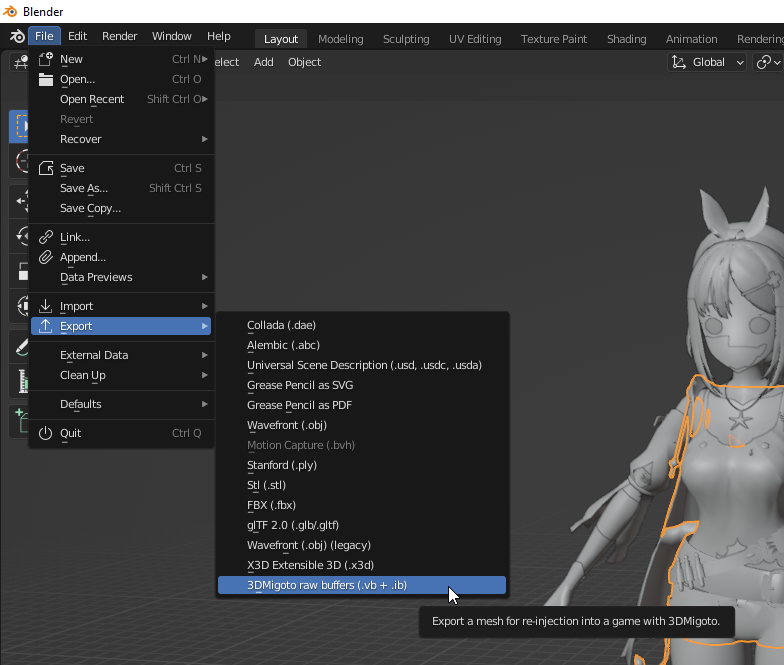
Task: Click the Blender logo icon in menu bar
Action: (x=17, y=36)
